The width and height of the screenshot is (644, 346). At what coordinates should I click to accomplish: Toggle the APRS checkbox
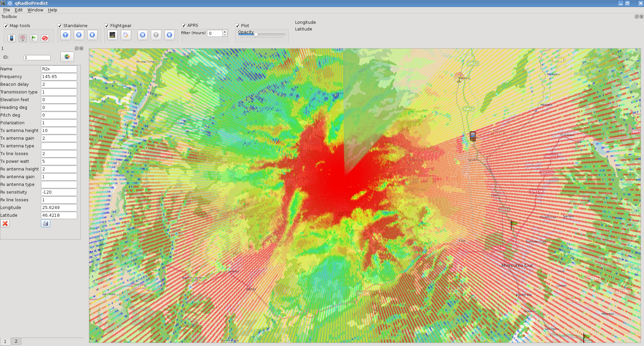click(x=184, y=25)
